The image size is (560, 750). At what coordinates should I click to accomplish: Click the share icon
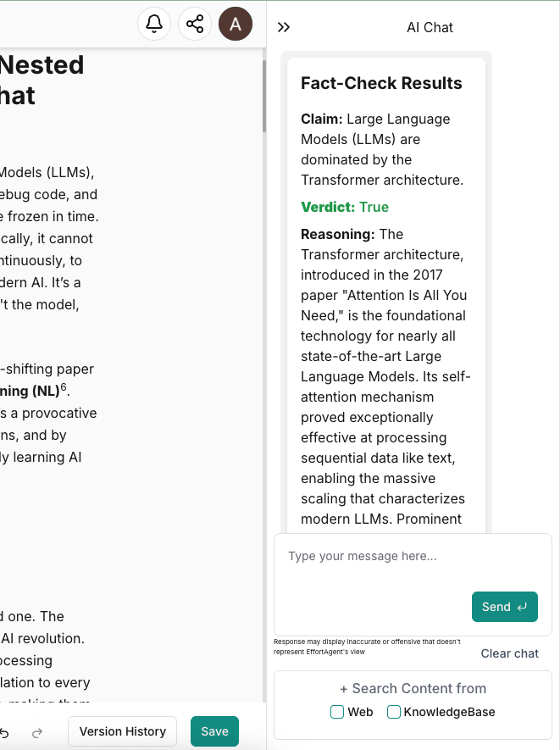(x=195, y=25)
